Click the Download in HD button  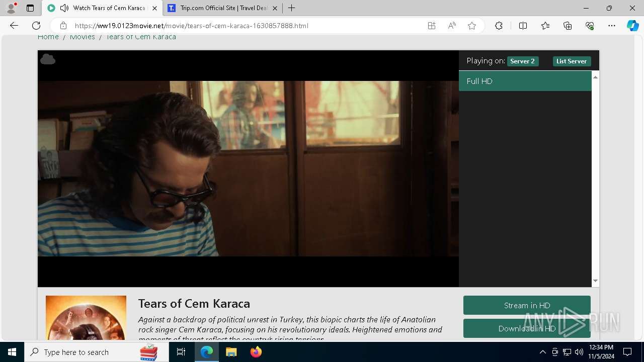[x=527, y=328]
